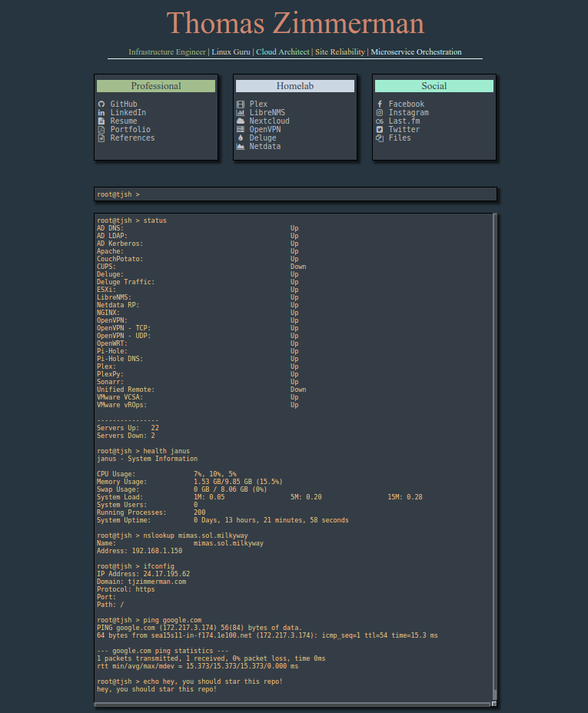This screenshot has width=588, height=713.
Task: Go to the Nextcloud link
Action: tap(269, 121)
